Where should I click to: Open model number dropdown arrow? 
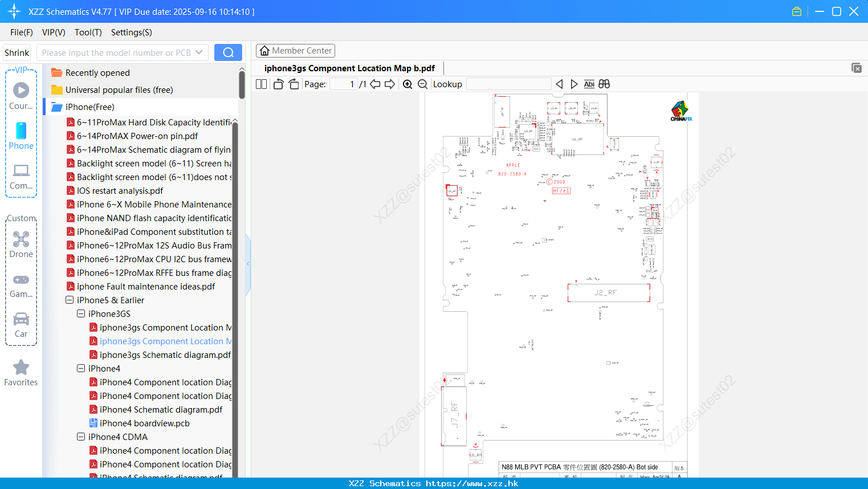(199, 52)
